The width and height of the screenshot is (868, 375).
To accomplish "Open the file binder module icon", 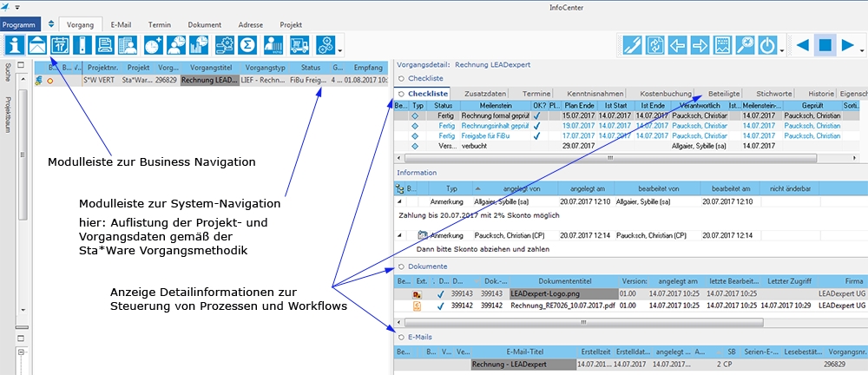I will 82,45.
